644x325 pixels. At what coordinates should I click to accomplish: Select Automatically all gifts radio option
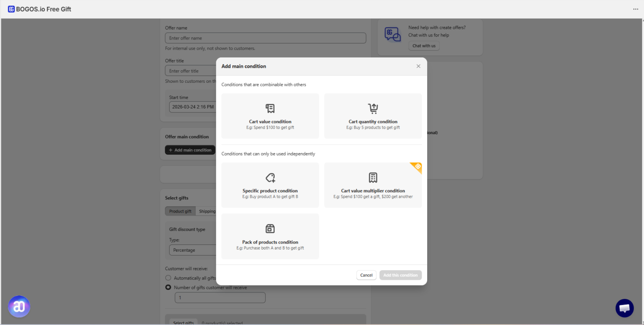point(168,278)
